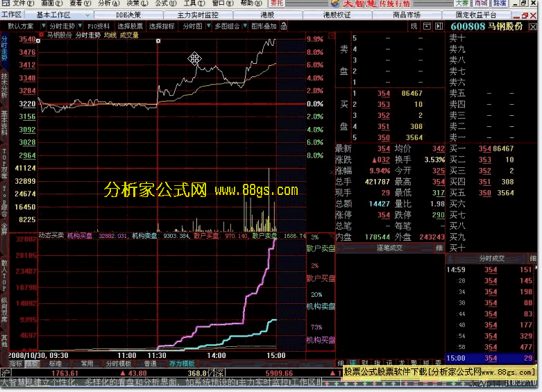The height and width of the screenshot is (392, 542).
Task: Click the 细 detail button beside 分时成交
Action: (x=533, y=258)
